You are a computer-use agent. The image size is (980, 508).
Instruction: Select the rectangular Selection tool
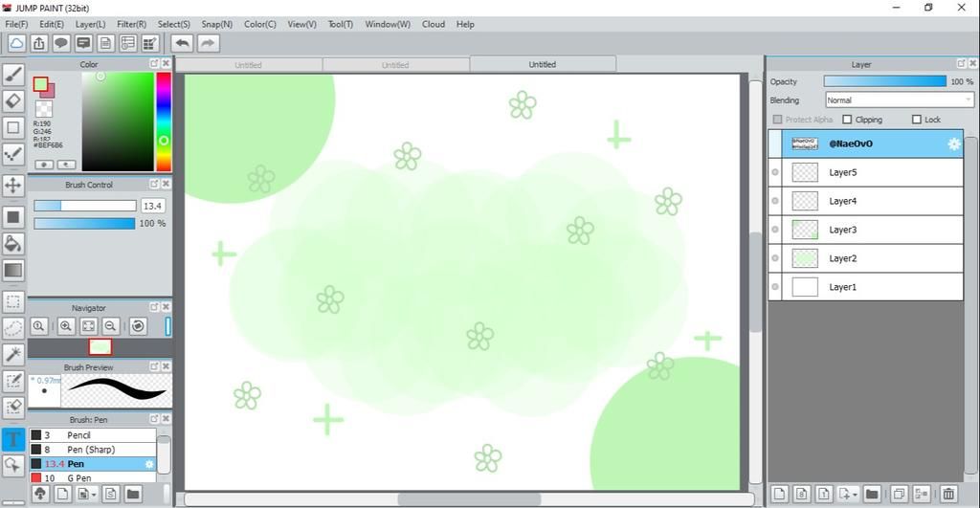[x=13, y=301]
